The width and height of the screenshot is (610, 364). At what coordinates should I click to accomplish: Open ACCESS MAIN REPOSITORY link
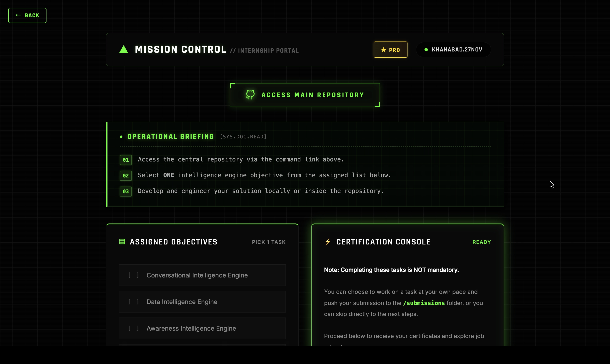click(x=305, y=95)
